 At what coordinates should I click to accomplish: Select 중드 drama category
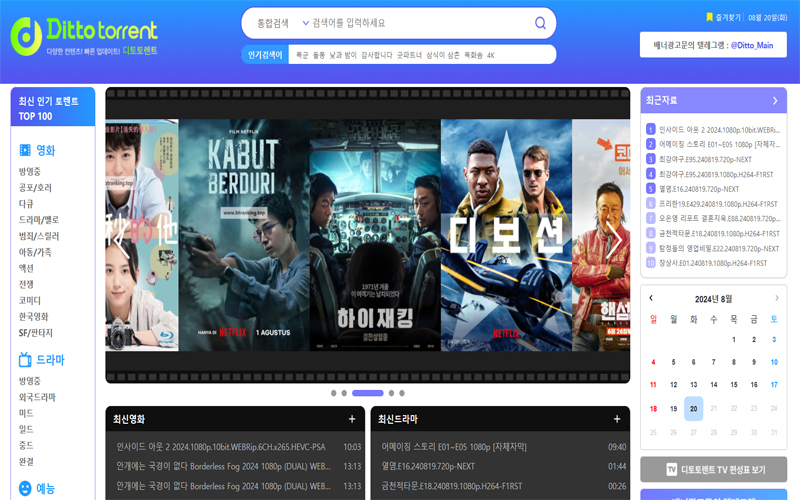[x=26, y=445]
